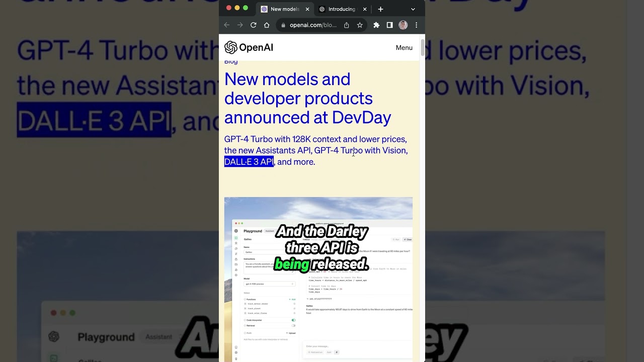644x362 pixels.
Task: Open the profile avatar in the toolbar
Action: click(x=403, y=25)
